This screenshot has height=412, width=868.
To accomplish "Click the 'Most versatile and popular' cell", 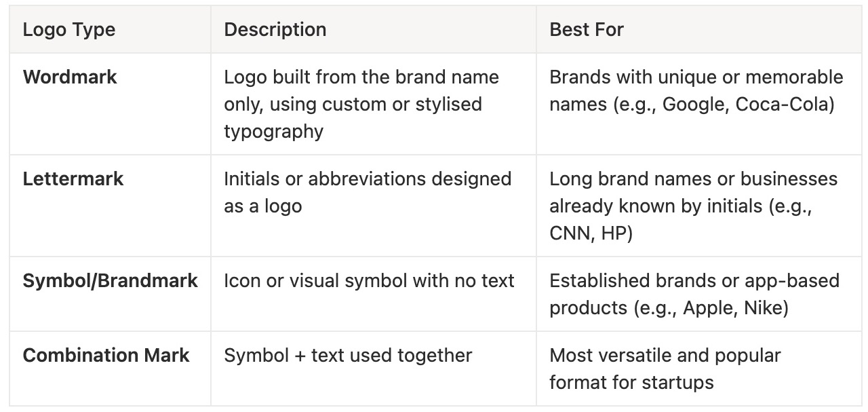I will coord(697,369).
